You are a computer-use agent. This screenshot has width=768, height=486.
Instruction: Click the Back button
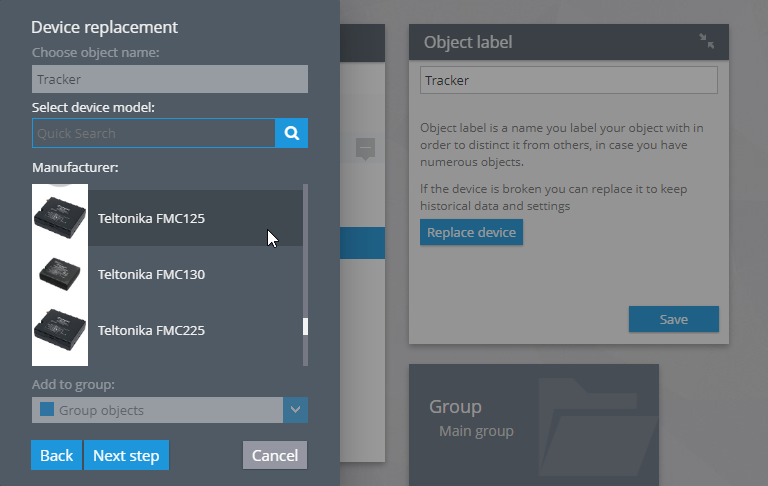pos(56,455)
